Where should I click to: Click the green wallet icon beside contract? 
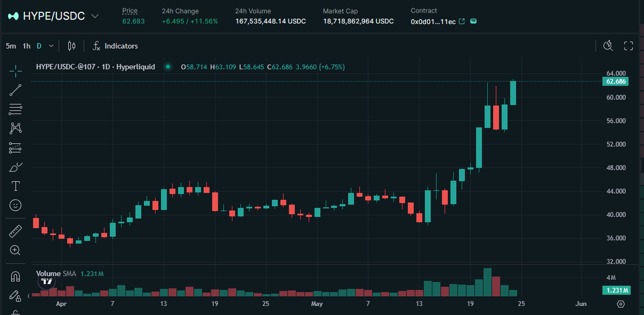click(x=473, y=21)
